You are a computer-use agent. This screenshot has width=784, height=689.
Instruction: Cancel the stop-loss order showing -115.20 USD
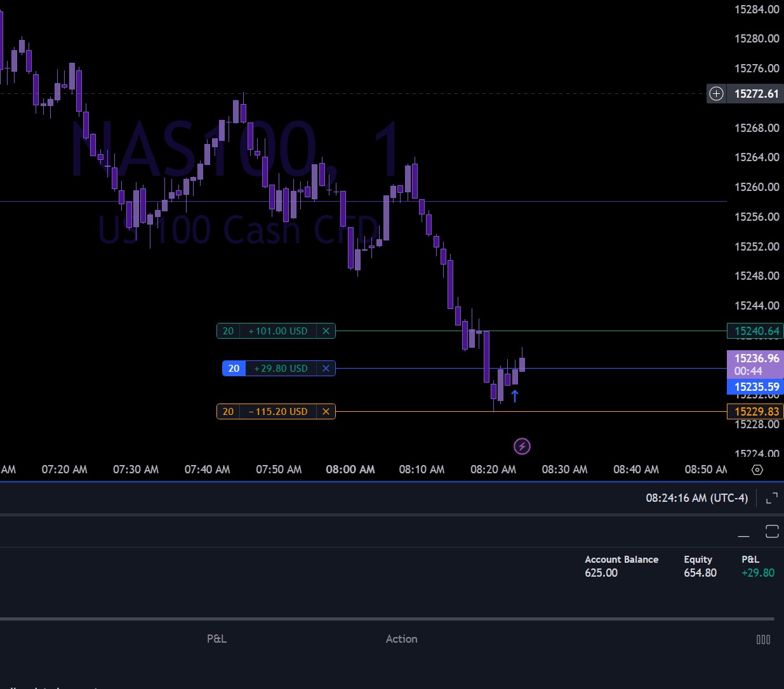326,412
